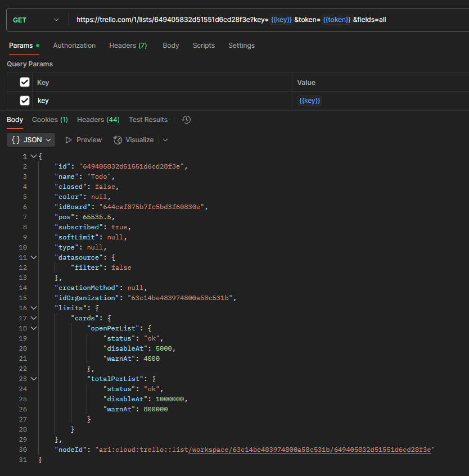Click the response history clock icon
This screenshot has height=476, width=469.
[187, 120]
